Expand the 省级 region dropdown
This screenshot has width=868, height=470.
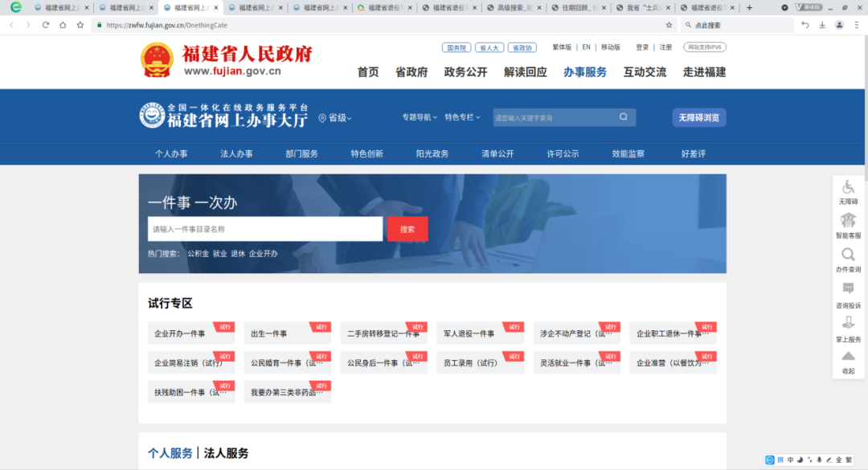tap(336, 118)
